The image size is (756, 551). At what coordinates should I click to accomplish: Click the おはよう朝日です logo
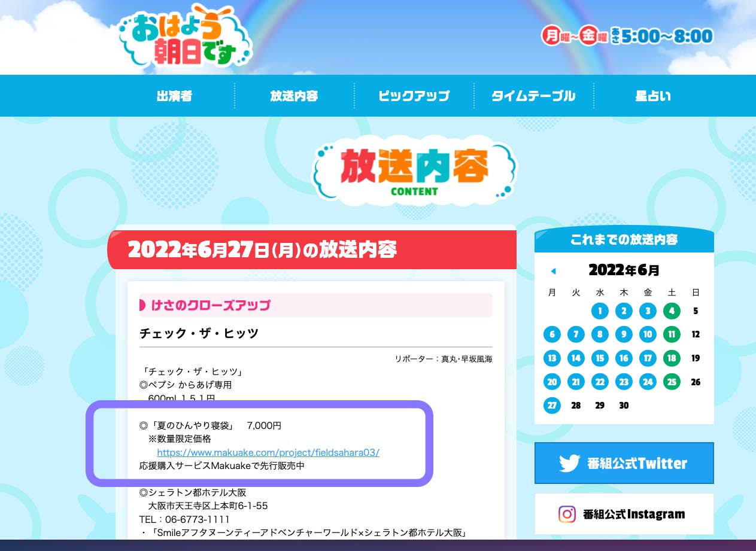tap(185, 36)
